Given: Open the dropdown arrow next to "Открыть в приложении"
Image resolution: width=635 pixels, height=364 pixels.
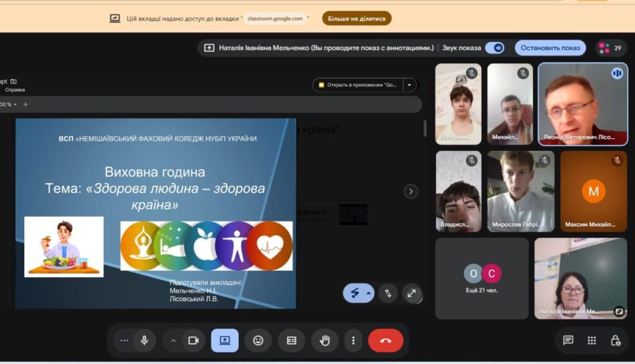Looking at the screenshot, I should pos(409,84).
